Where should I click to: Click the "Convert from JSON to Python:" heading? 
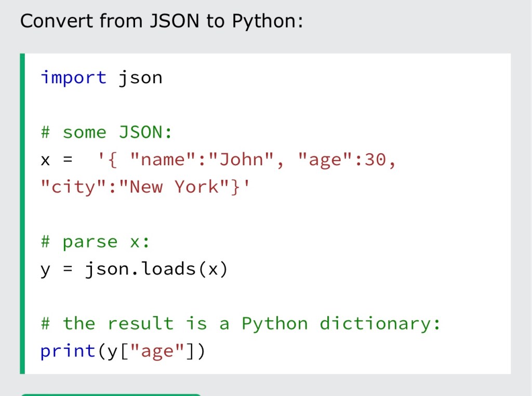pyautogui.click(x=161, y=21)
